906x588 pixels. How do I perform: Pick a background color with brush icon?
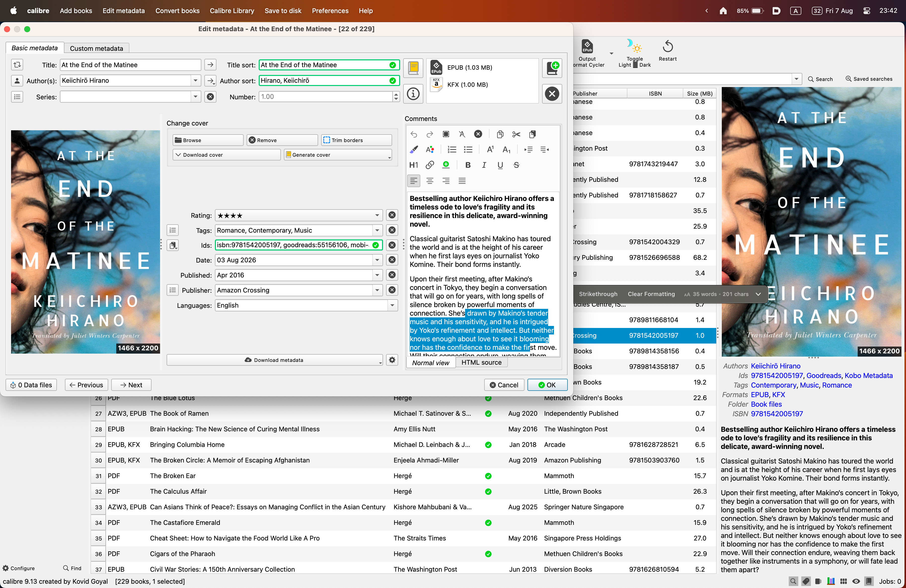[414, 149]
